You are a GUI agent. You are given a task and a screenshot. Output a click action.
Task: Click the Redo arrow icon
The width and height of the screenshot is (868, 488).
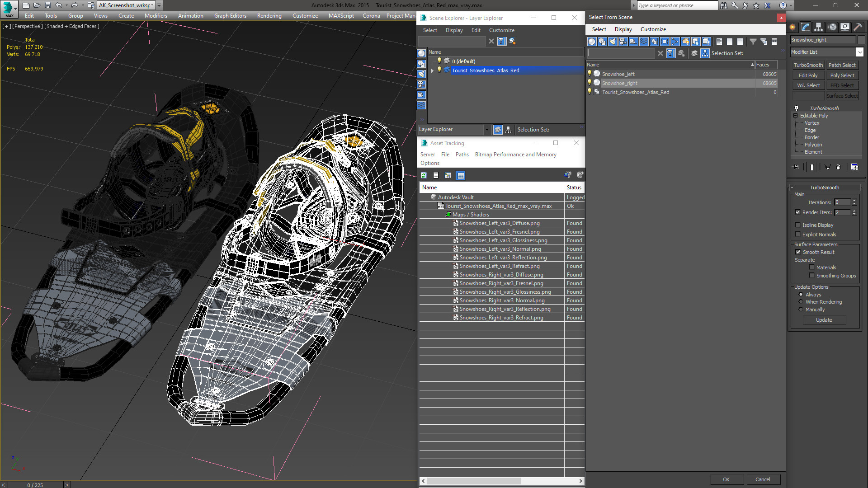75,5
